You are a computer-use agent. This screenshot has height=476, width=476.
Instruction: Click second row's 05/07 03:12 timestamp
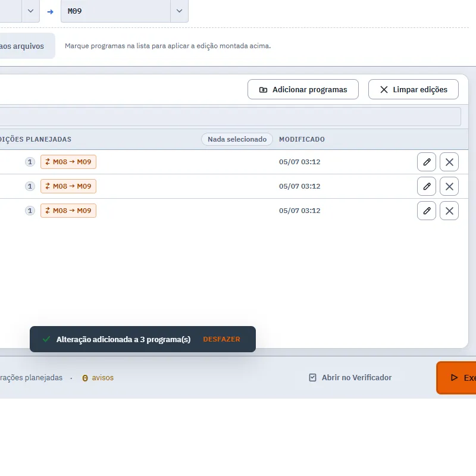tap(300, 186)
